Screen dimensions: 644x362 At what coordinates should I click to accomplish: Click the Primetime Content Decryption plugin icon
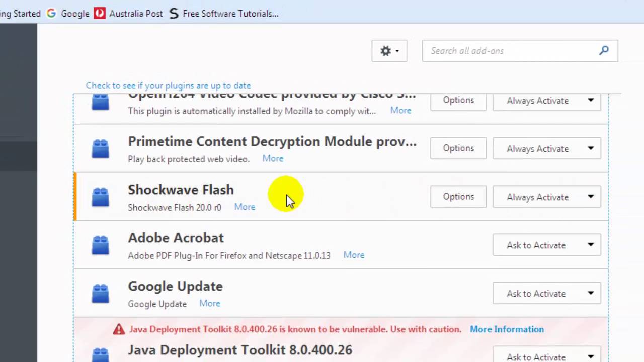pos(100,148)
